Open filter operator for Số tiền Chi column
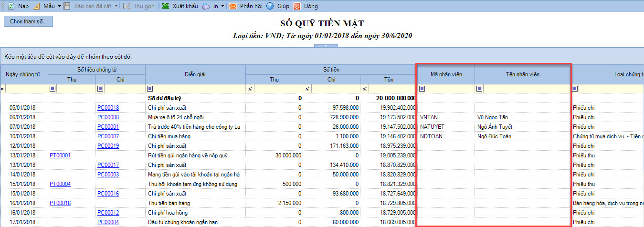This screenshot has width=644, height=227. (x=307, y=88)
